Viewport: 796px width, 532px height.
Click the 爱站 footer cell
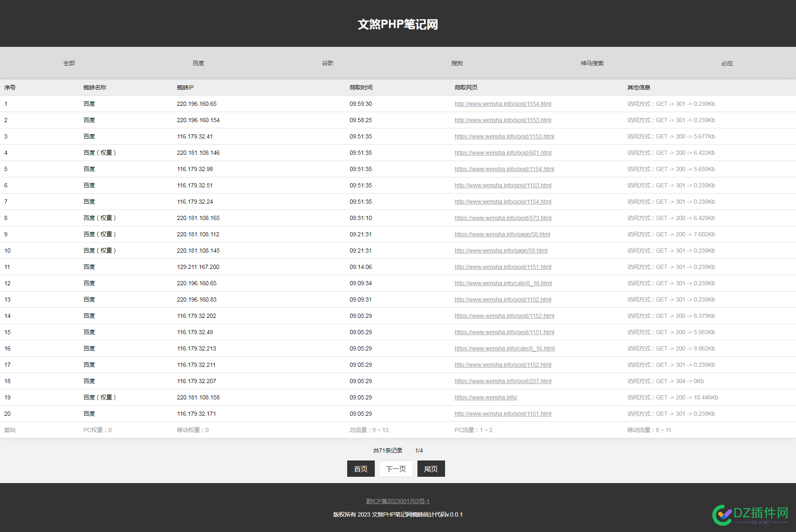coord(10,430)
